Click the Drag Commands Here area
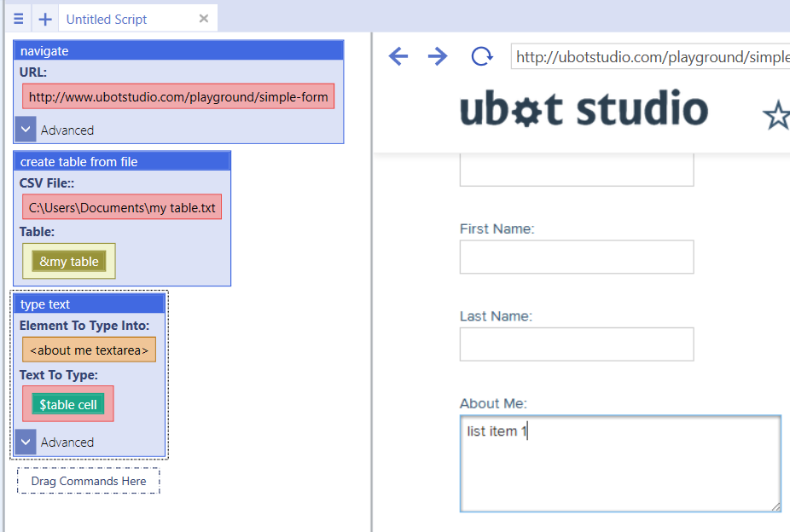The width and height of the screenshot is (790, 532). 89,481
